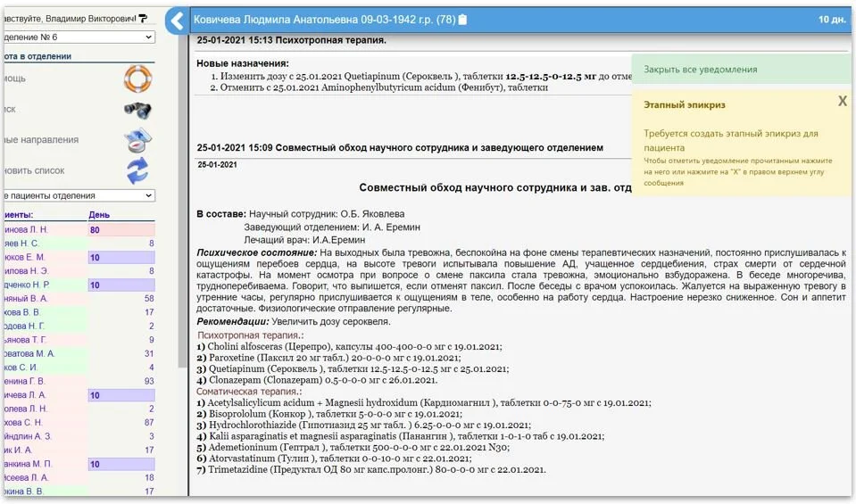Click the Пациенты column header
The height and width of the screenshot is (504, 856).
(x=19, y=215)
